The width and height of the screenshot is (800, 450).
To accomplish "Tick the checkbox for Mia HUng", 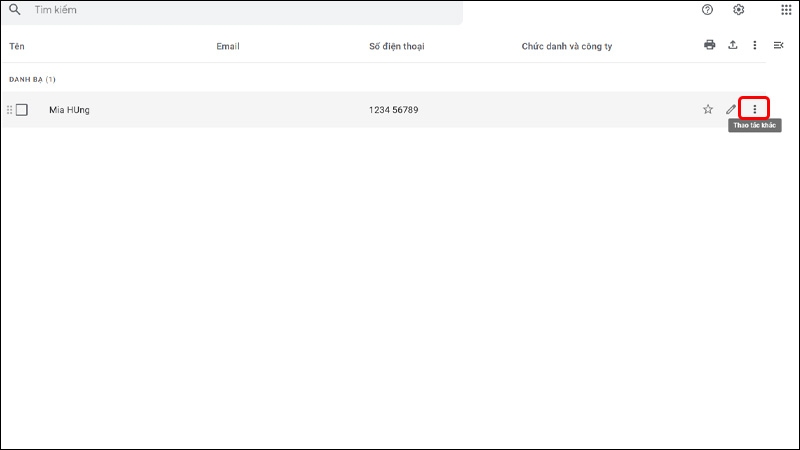I will 21,110.
